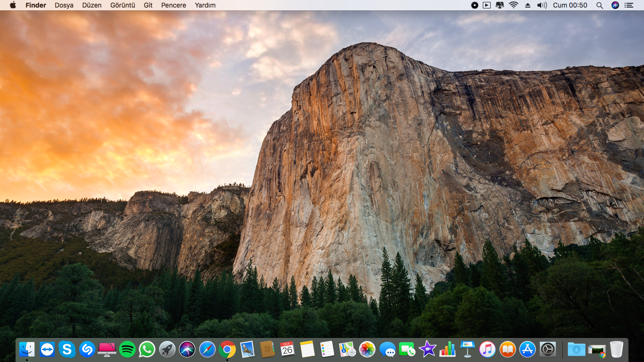
Task: Show Notification Center from menu bar
Action: pos(629,5)
